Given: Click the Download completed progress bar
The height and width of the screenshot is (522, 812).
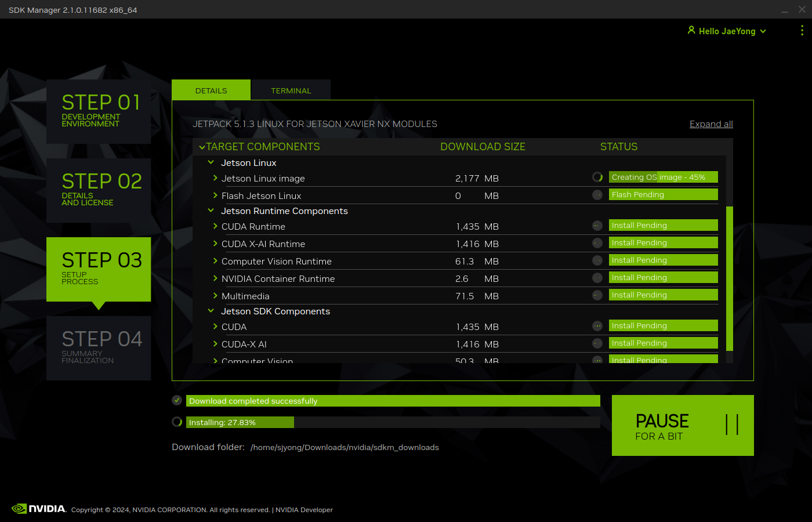Looking at the screenshot, I should point(393,401).
